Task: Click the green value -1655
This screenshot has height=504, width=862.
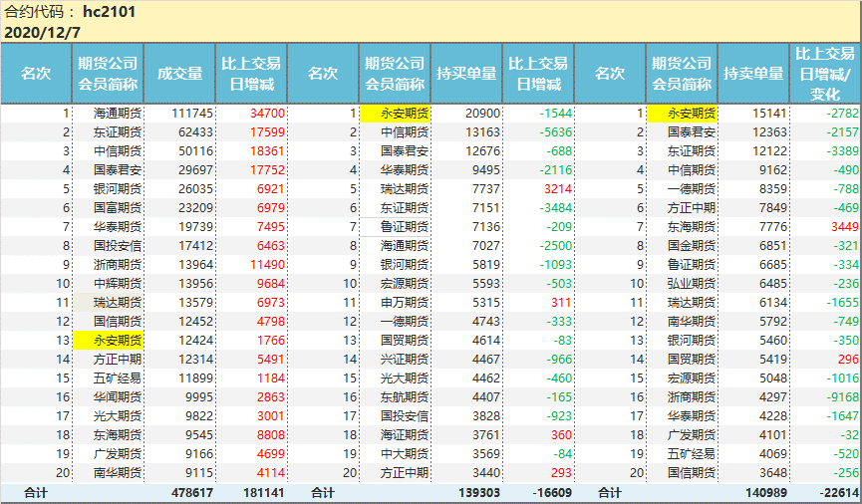Action: 843,302
